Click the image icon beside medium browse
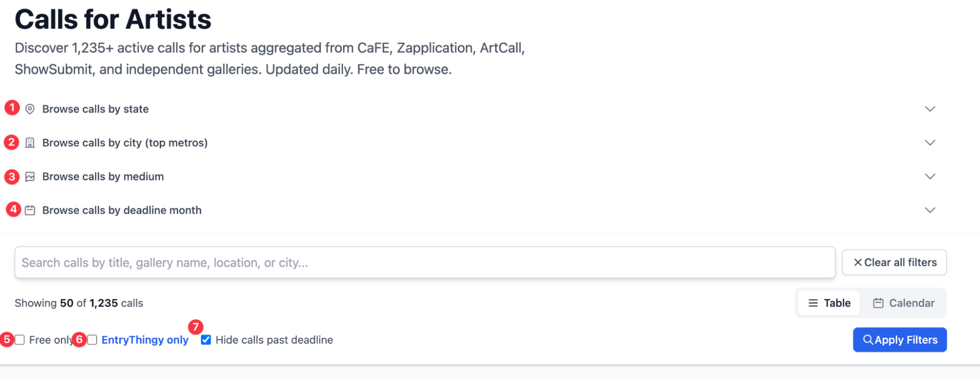980x380 pixels. 30,177
